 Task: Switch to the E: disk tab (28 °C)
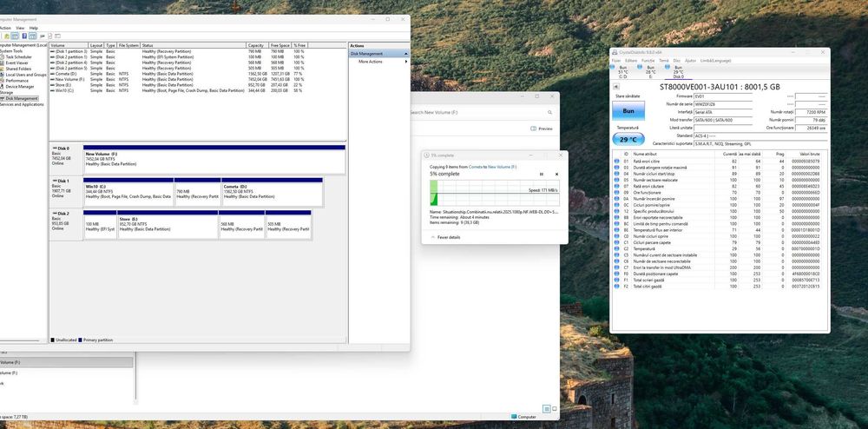(650, 72)
